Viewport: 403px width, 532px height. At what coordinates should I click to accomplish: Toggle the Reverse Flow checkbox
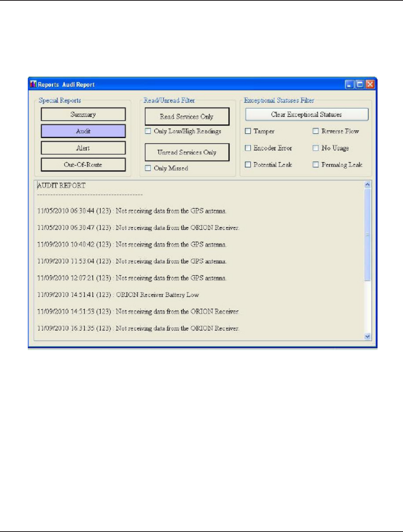pyautogui.click(x=316, y=131)
